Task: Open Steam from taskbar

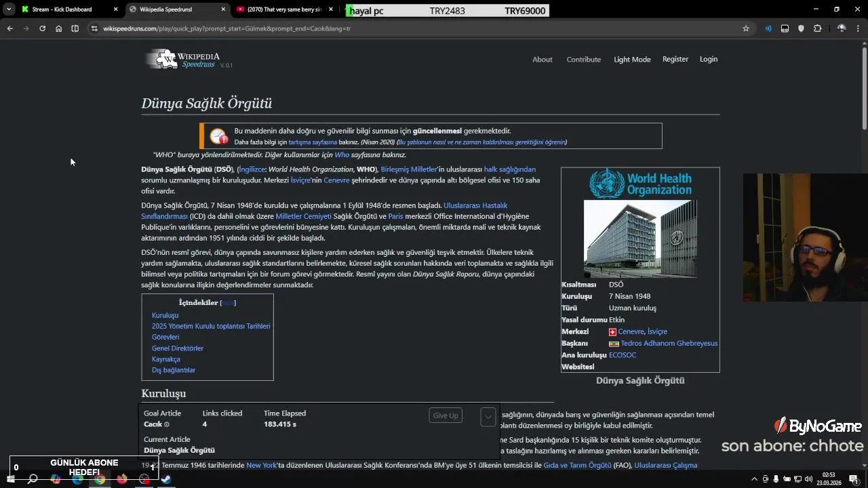Action: (167, 479)
